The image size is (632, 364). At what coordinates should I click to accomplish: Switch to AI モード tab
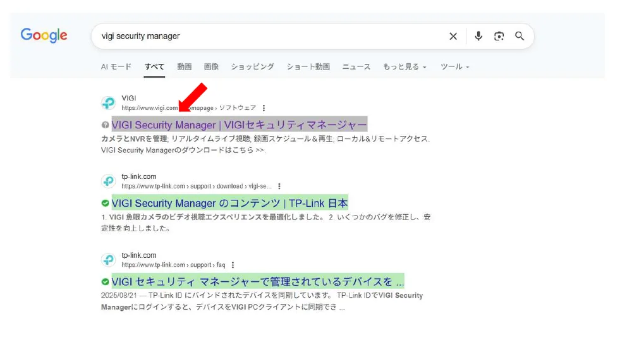coord(116,66)
